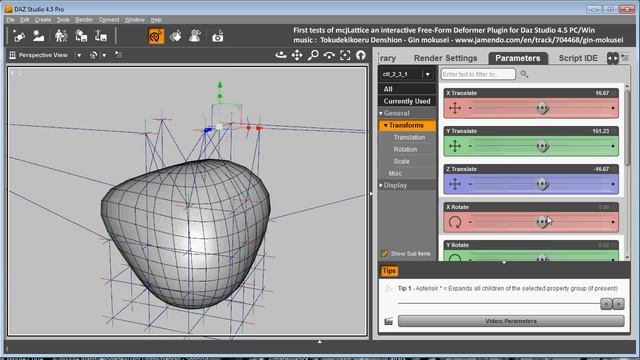Select the Translation tree item
Screen dimensions: 640x360
[x=409, y=138]
